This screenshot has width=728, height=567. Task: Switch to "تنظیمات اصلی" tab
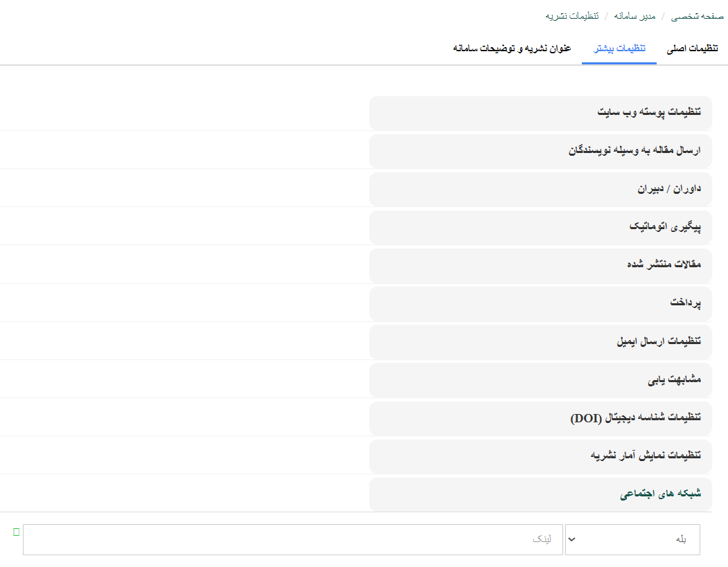pos(692,48)
